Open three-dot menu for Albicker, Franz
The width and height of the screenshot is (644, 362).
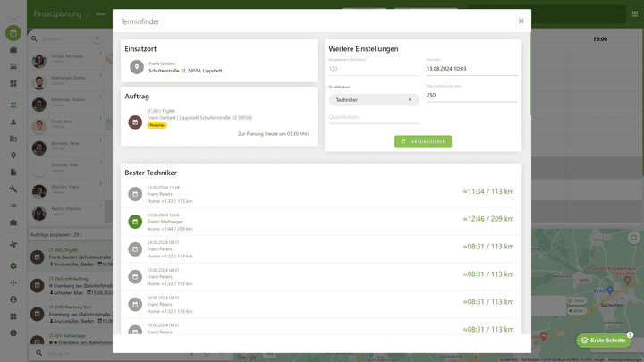coord(100,184)
